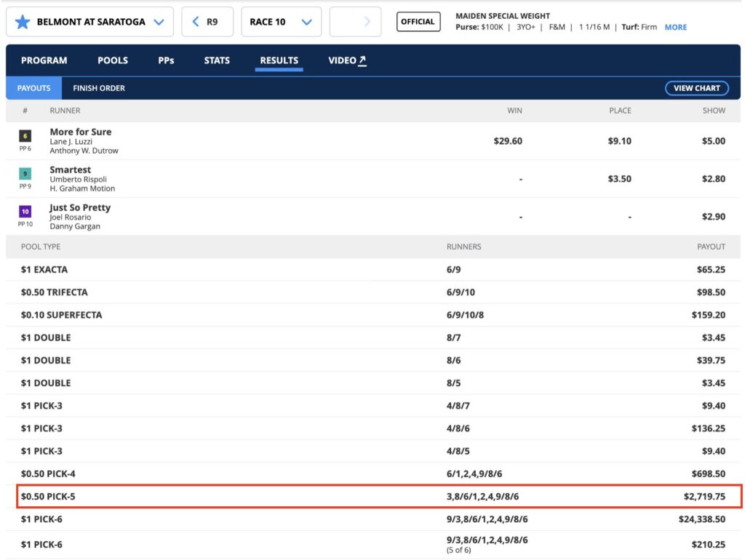Click jockey name Lane J. Luzzi
Screen dimensions: 745x560
(71, 142)
